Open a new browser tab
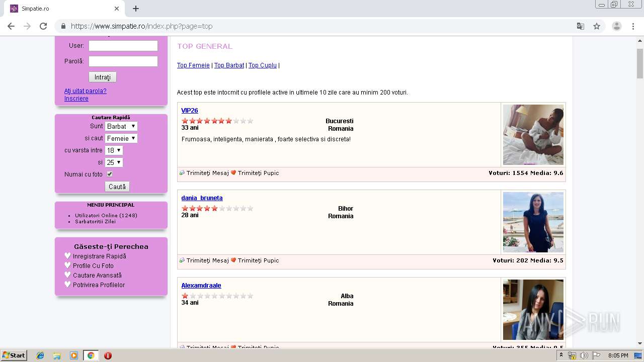Viewport: 644px width, 362px height. pyautogui.click(x=136, y=9)
